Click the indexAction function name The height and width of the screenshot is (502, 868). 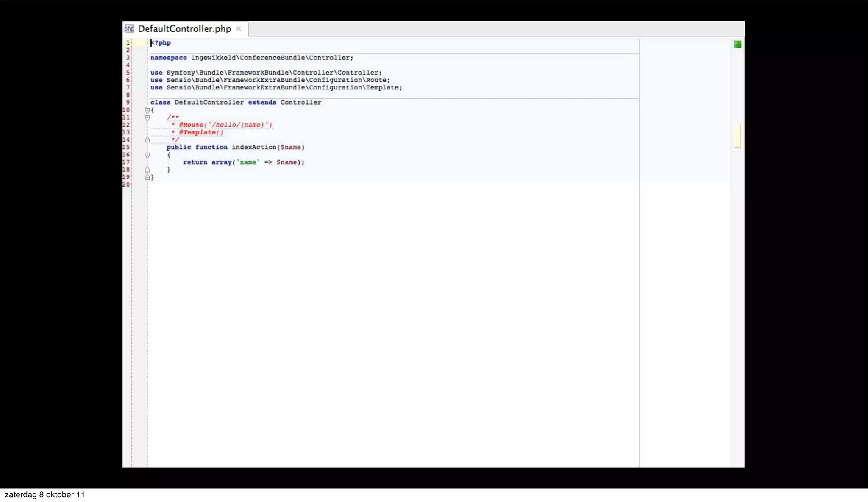(x=254, y=147)
